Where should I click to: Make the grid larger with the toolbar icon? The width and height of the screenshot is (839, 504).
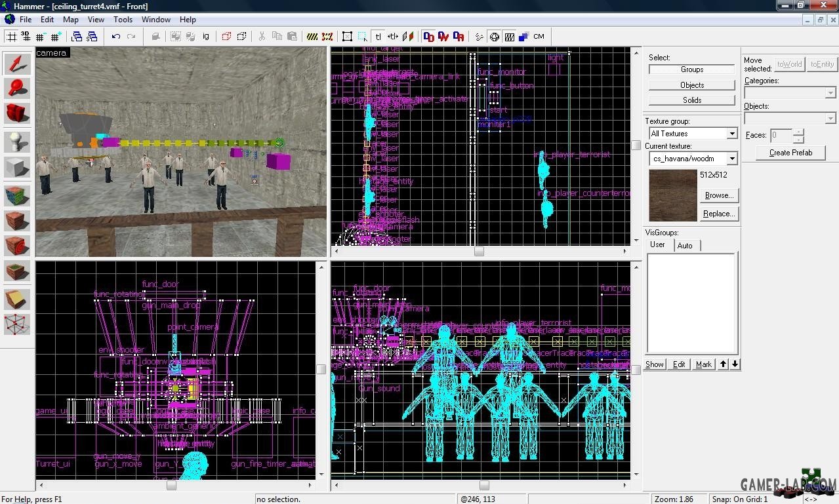point(56,37)
